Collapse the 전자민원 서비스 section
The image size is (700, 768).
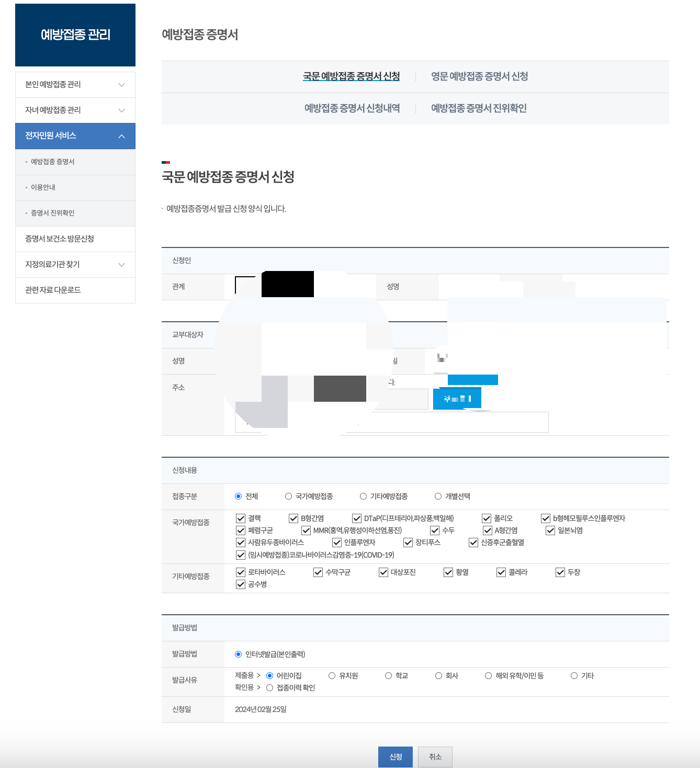[x=75, y=135]
